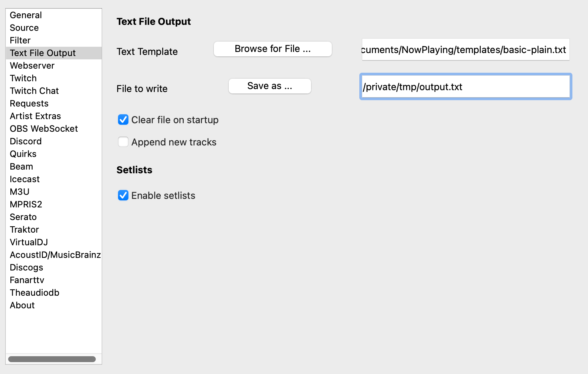Select Twitch Chat in the sidebar
This screenshot has height=374, width=588.
point(34,91)
